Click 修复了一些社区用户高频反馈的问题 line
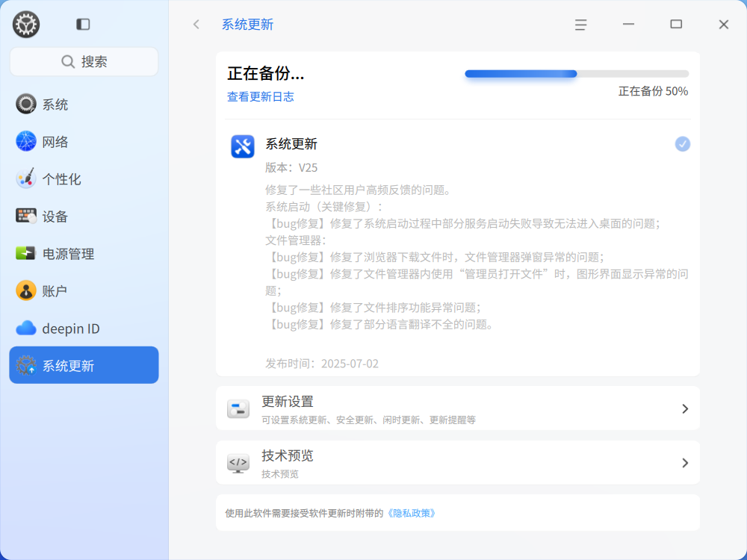This screenshot has width=747, height=560. (359, 190)
